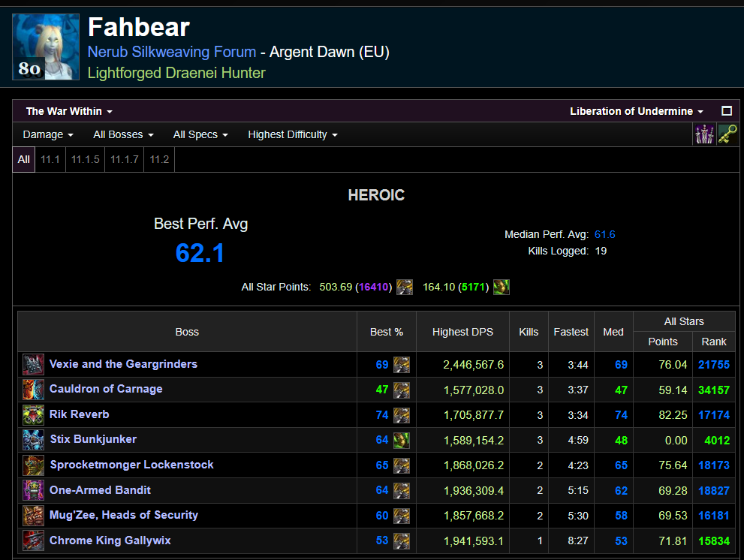Image resolution: width=744 pixels, height=560 pixels.
Task: Click Highest DPS value 2,446,567.6
Action: 473,365
